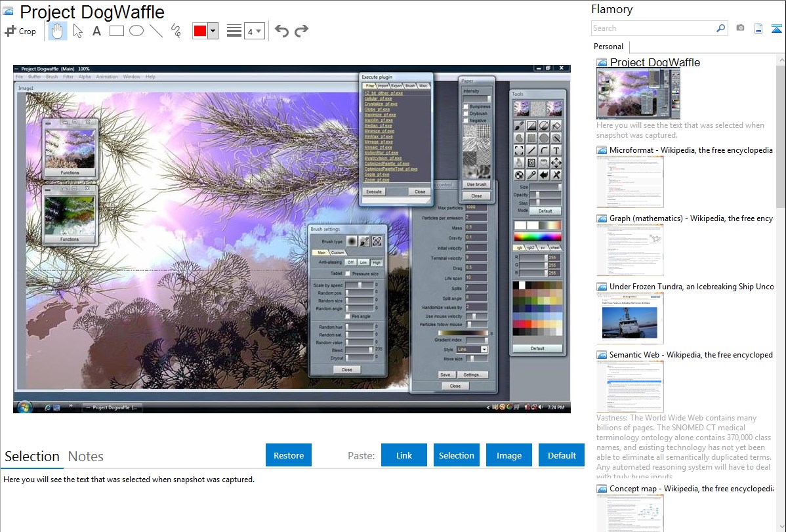Open the Under Frozen Tundra snapshot thumbnail
Screen dimensions: 786x532
tap(630, 319)
